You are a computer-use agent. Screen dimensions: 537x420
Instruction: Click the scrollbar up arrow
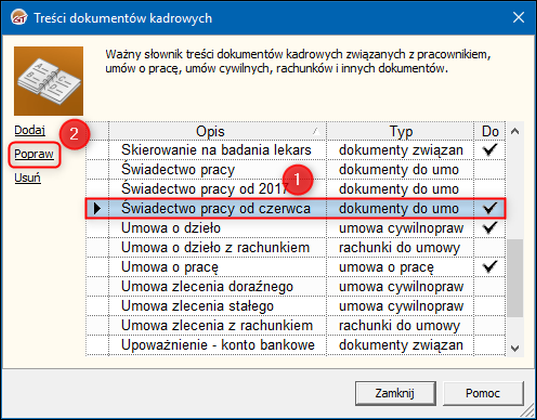click(515, 131)
